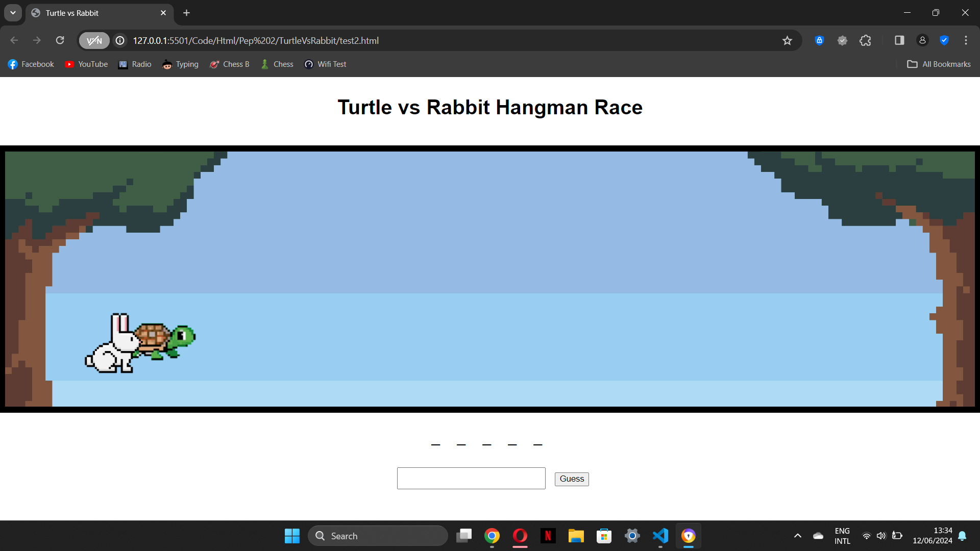Image resolution: width=980 pixels, height=551 pixels.
Task: Open a new tab
Action: click(x=186, y=13)
